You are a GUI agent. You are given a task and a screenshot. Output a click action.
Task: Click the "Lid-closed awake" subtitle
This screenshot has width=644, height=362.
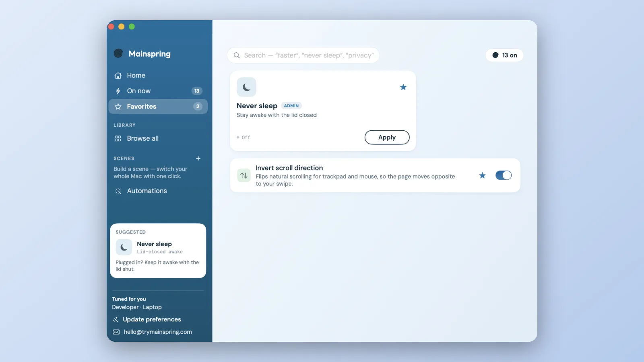(160, 252)
